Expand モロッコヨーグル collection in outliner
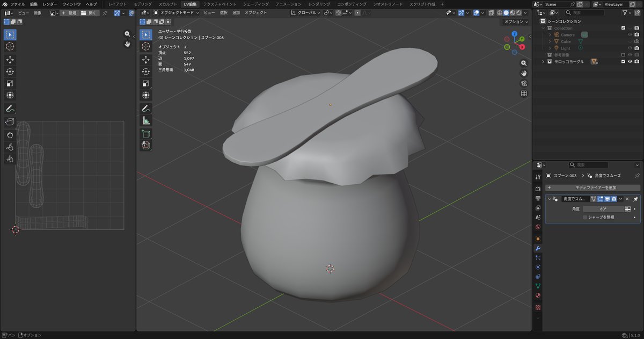Image resolution: width=644 pixels, height=339 pixels. point(543,62)
